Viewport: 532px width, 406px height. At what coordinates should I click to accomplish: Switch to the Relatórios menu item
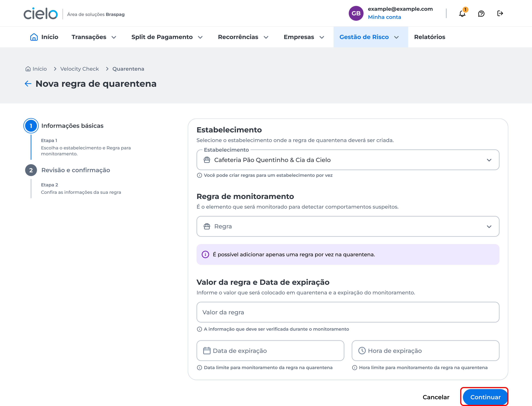tap(429, 37)
